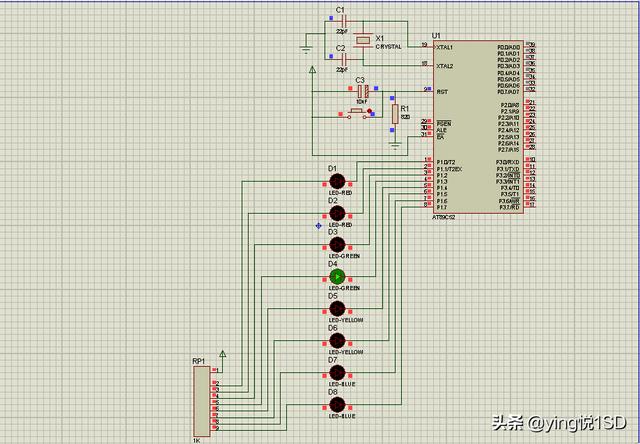Click pin 31 number beside EA
The image size is (640, 444).
click(x=424, y=134)
